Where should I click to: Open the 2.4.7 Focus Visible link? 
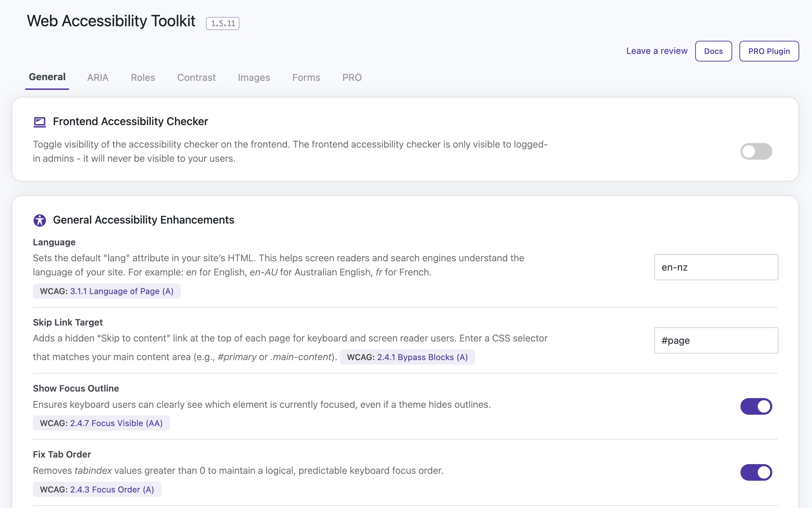coord(116,423)
